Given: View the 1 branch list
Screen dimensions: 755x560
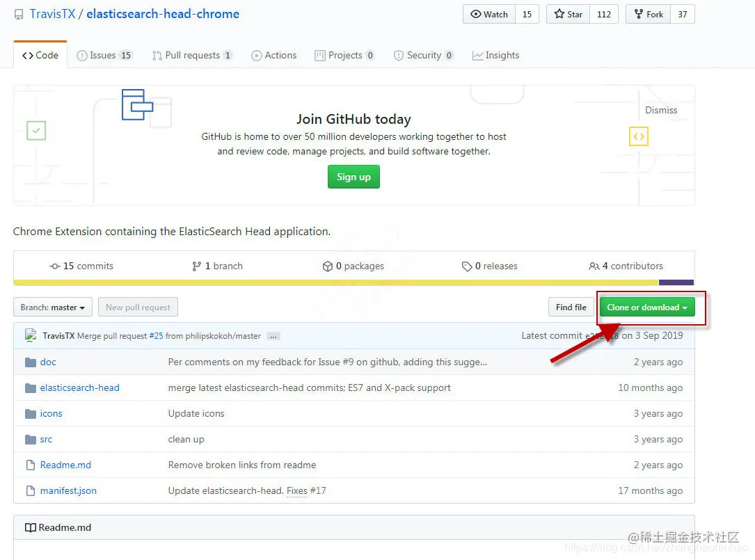Looking at the screenshot, I should point(217,266).
